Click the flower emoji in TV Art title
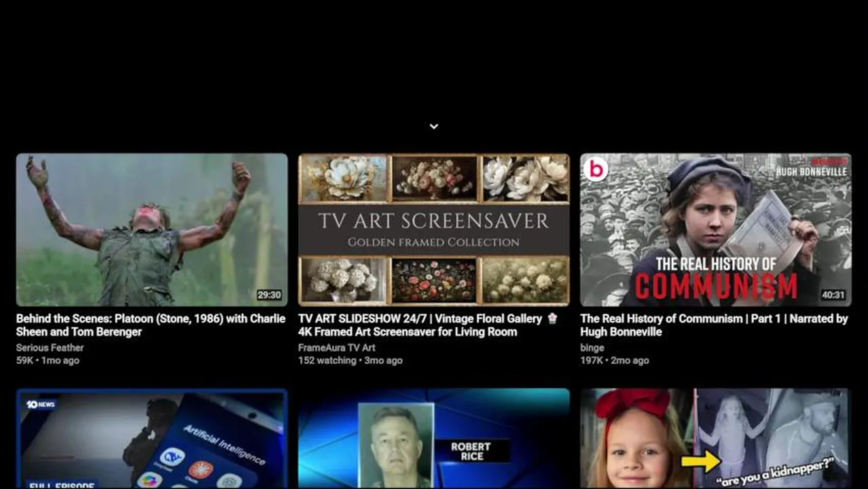Image resolution: width=868 pixels, height=489 pixels. (552, 318)
